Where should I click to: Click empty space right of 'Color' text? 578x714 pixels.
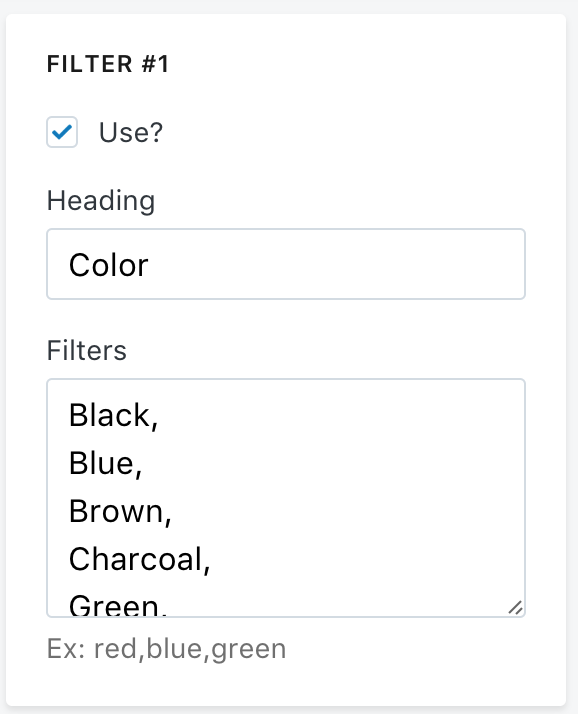pyautogui.click(x=337, y=265)
